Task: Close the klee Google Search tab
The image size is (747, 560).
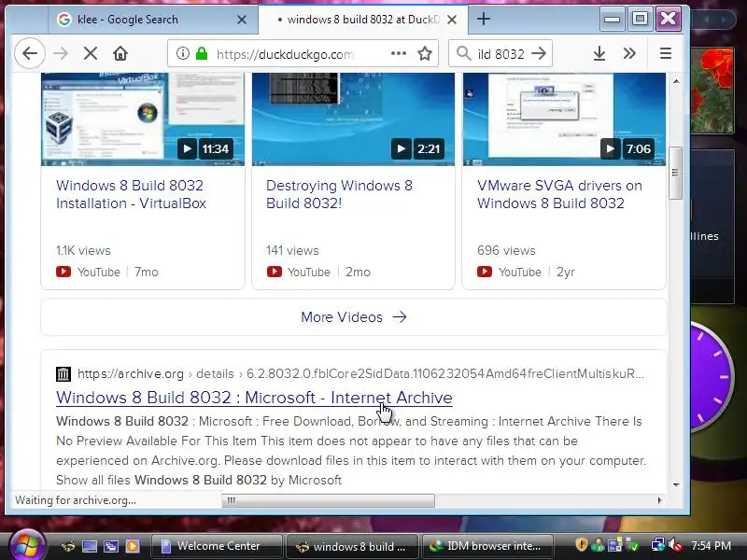Action: 242,20
